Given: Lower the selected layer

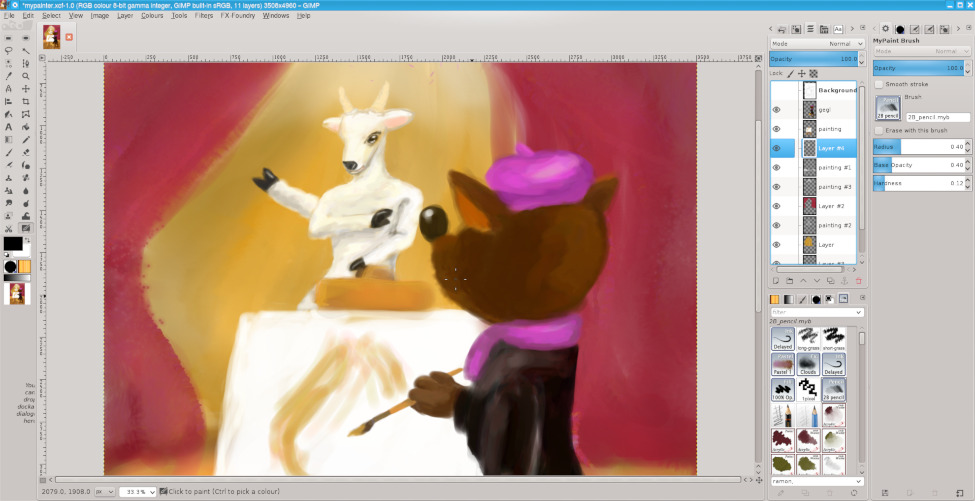Looking at the screenshot, I should tap(817, 281).
